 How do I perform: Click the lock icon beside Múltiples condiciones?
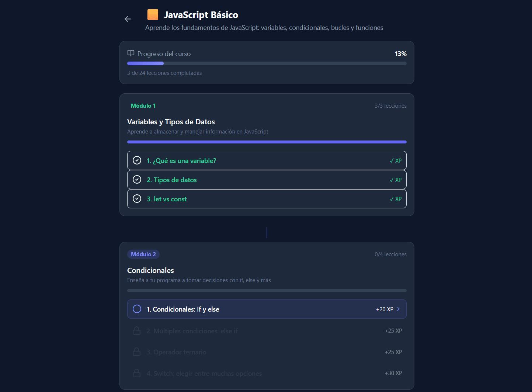point(136,331)
